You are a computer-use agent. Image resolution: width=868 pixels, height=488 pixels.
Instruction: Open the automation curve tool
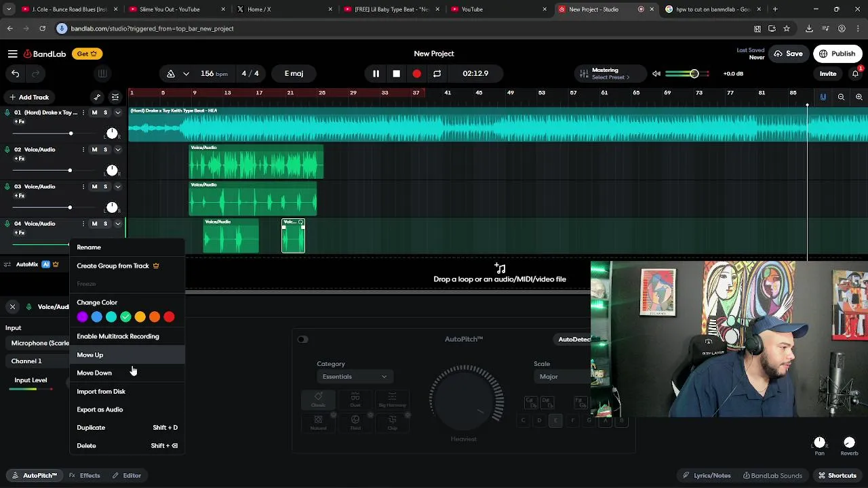[x=97, y=97]
